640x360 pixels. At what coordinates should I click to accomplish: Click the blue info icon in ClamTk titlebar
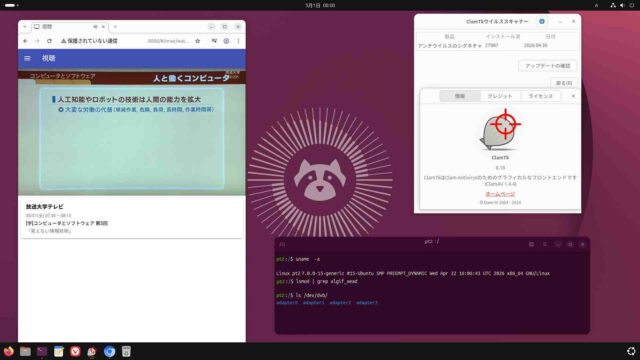coord(542,21)
